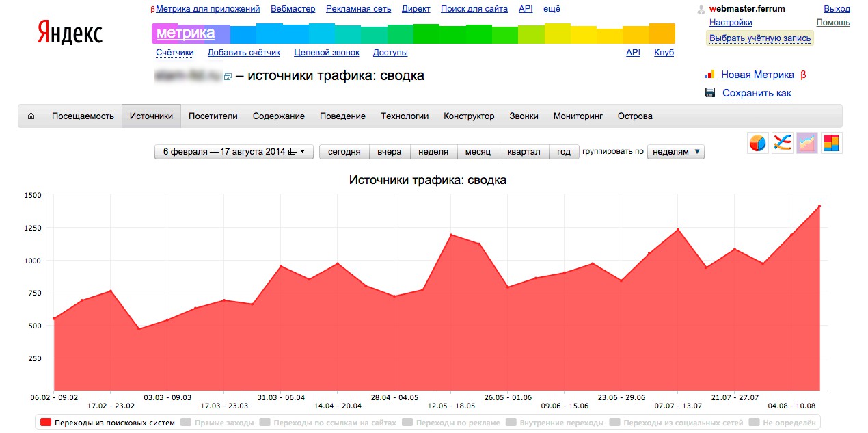Open 'Рекламная сеть' link
868x433 pixels.
coord(359,9)
